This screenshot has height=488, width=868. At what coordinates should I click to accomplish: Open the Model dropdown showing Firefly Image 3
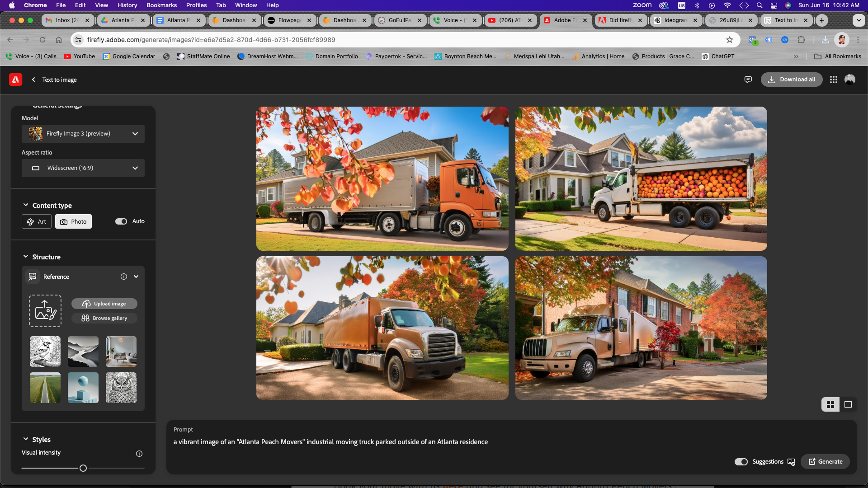pyautogui.click(x=83, y=134)
